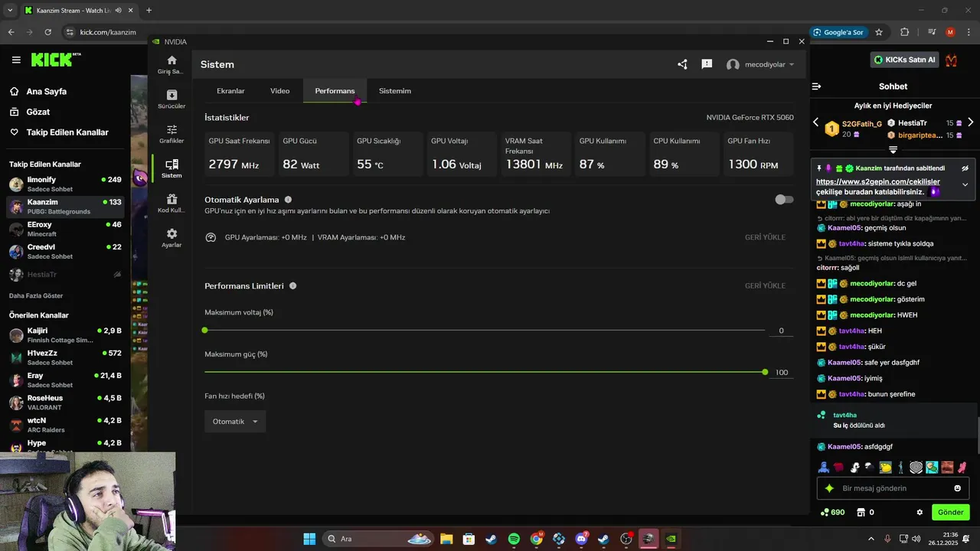The width and height of the screenshot is (980, 551).
Task: Click Geri Yükle for performance limits
Action: tap(765, 285)
